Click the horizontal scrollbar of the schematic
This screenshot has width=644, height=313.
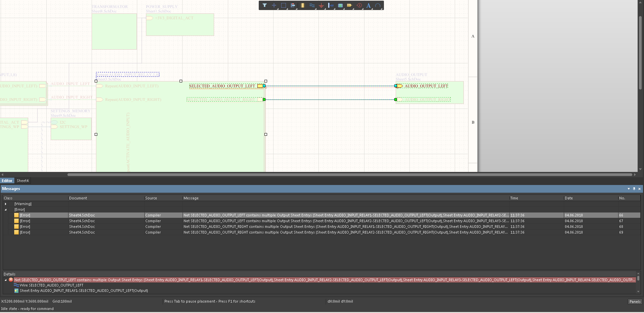[349, 175]
